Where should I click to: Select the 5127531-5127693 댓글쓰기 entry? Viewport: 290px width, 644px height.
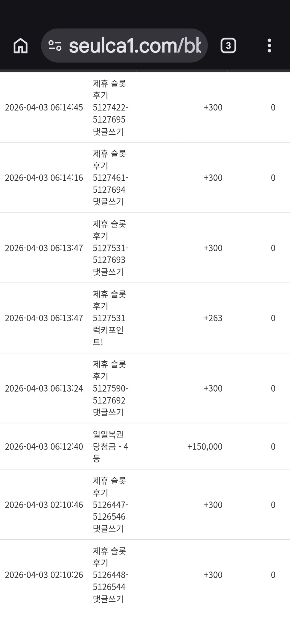click(110, 248)
